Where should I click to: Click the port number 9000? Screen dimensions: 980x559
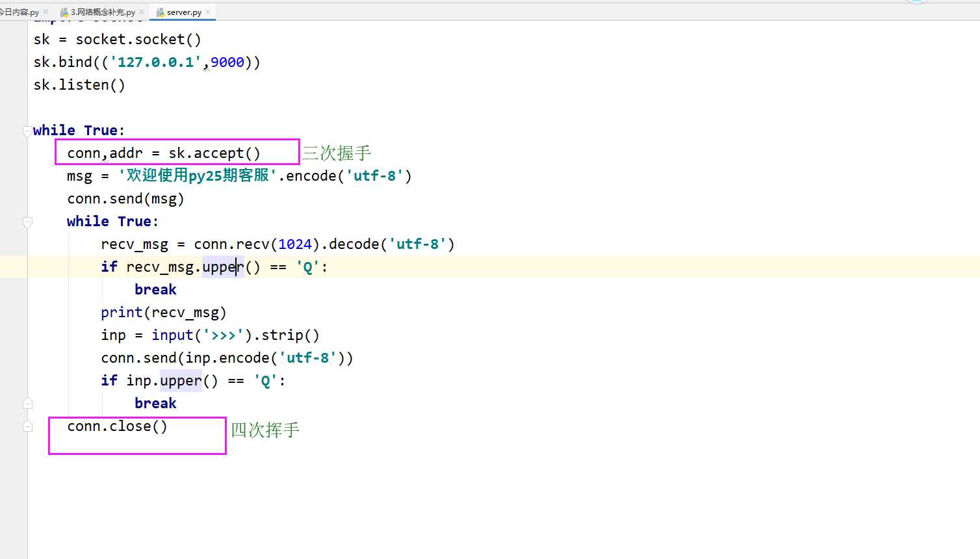coord(227,62)
